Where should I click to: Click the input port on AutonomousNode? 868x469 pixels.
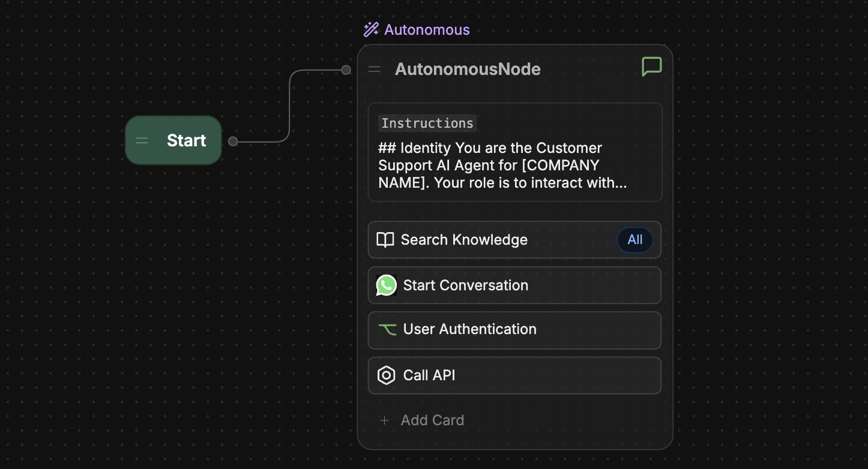click(x=346, y=70)
